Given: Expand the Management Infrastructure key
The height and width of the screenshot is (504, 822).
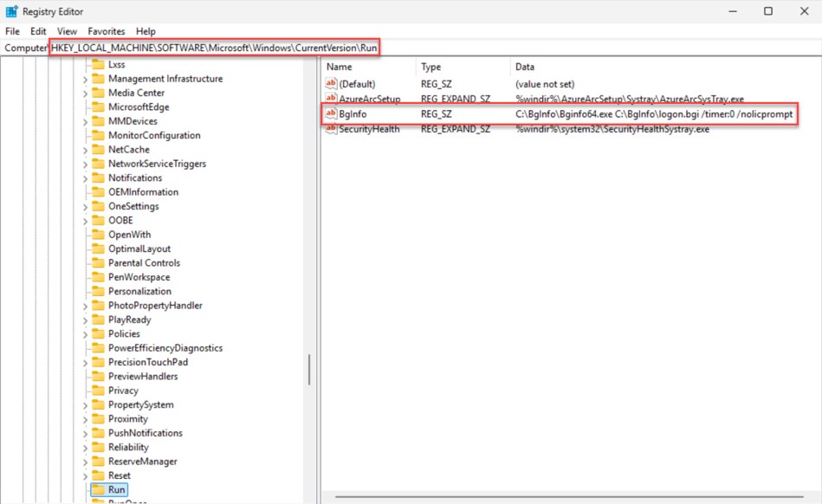Looking at the screenshot, I should click(85, 79).
